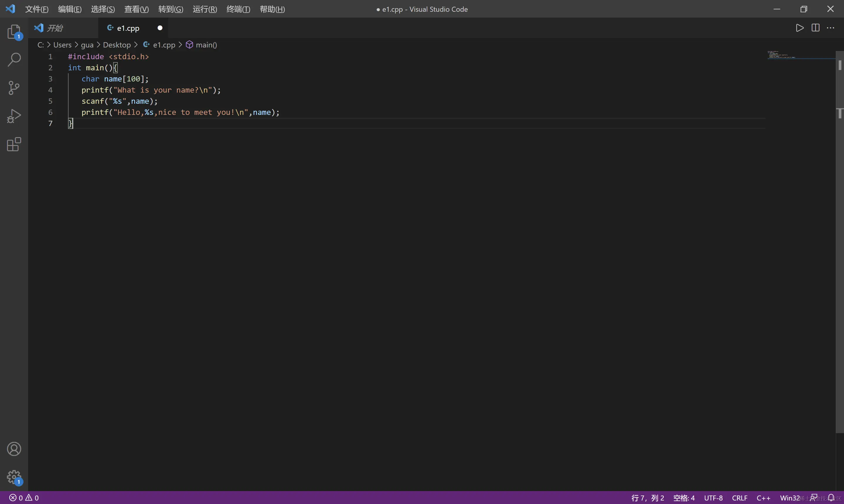Open the notifications bell in the status bar
The height and width of the screenshot is (504, 844).
point(831,498)
